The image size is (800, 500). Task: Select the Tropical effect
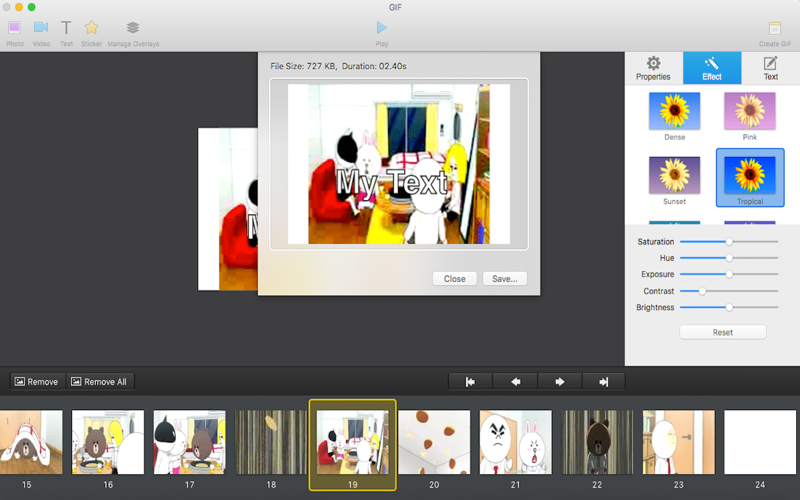point(749,178)
